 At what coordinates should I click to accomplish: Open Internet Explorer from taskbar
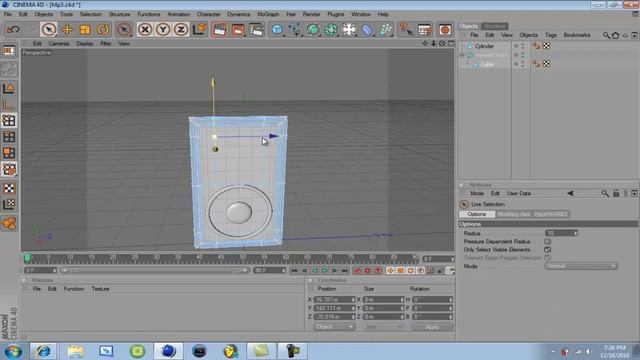point(43,351)
